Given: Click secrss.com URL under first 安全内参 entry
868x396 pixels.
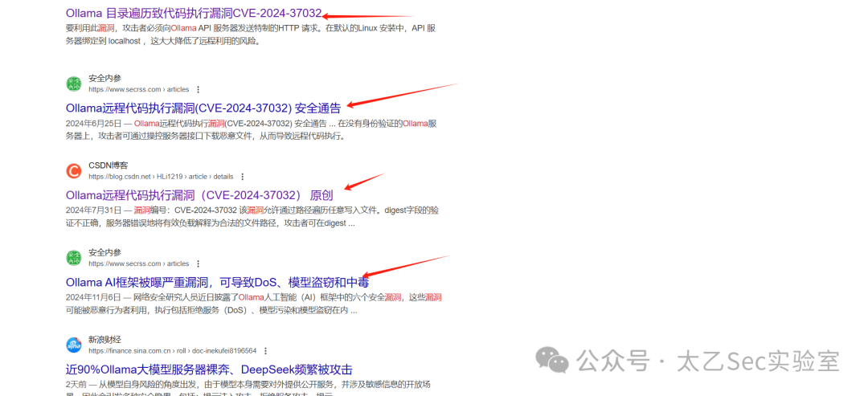Looking at the screenshot, I should pos(138,90).
